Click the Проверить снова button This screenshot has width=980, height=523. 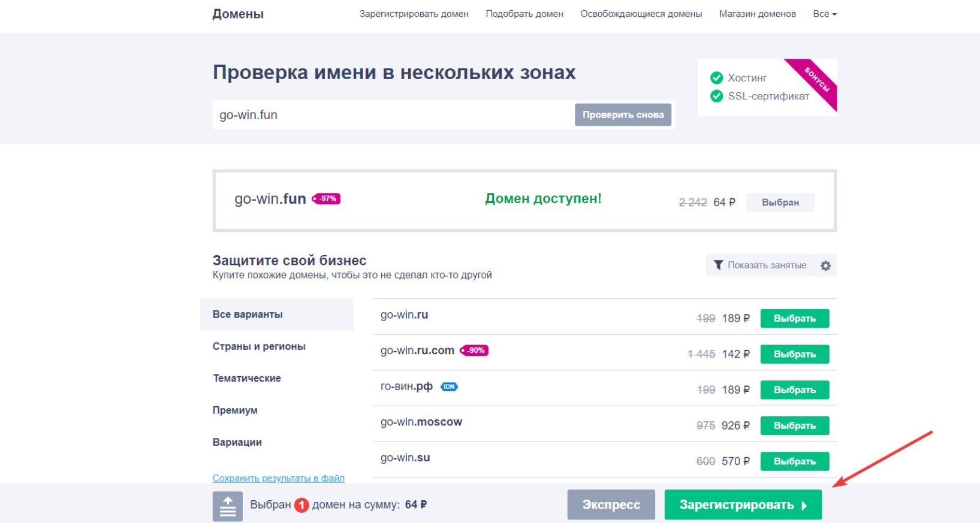[623, 115]
